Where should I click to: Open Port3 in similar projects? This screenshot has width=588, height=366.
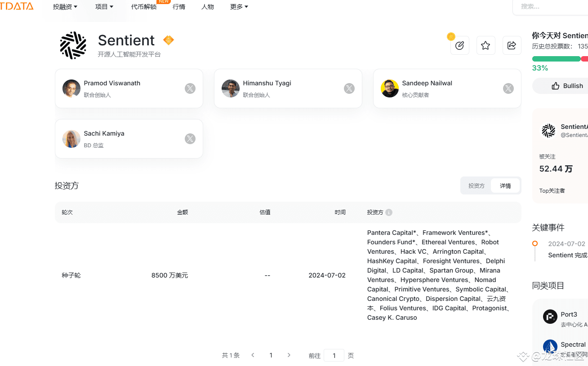(x=569, y=314)
